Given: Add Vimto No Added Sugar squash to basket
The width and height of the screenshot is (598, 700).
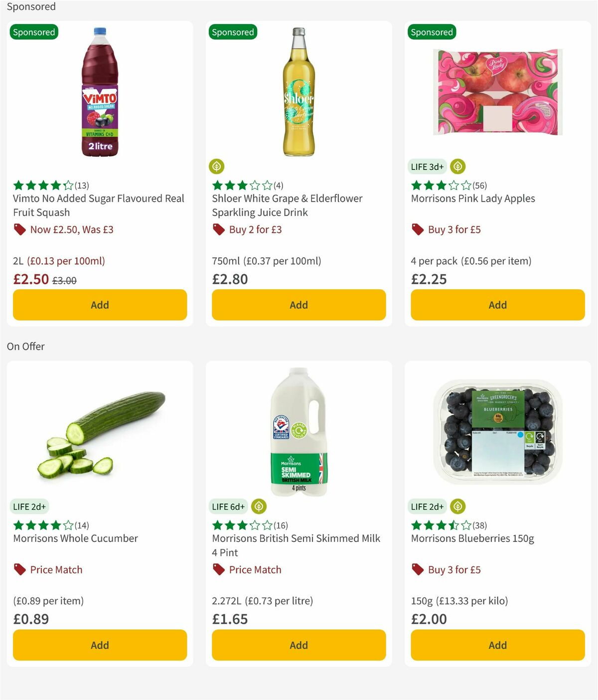Looking at the screenshot, I should pos(100,305).
